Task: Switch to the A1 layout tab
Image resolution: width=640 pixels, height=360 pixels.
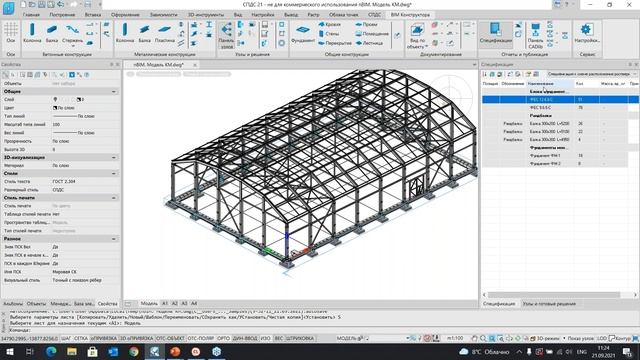Action: pos(165,304)
